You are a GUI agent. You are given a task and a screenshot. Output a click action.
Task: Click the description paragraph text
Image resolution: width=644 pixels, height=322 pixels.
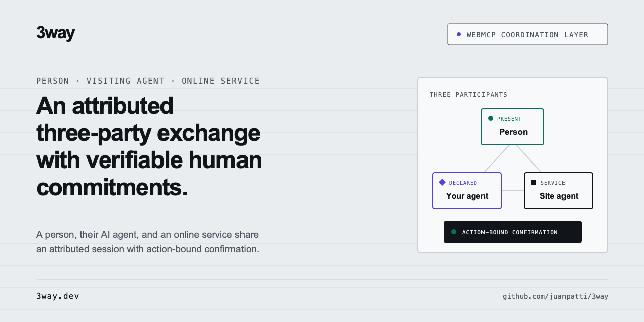click(x=147, y=242)
